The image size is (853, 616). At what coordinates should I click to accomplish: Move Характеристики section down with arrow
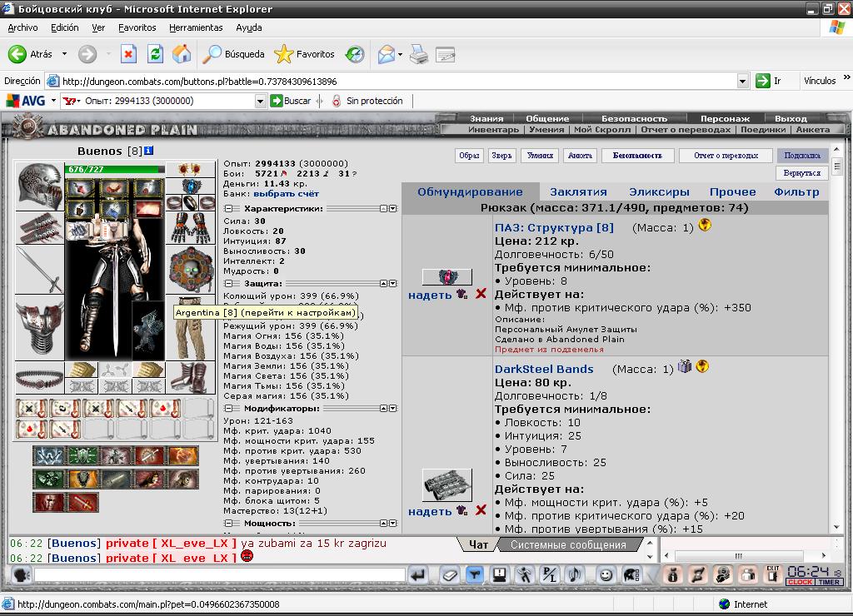(393, 209)
